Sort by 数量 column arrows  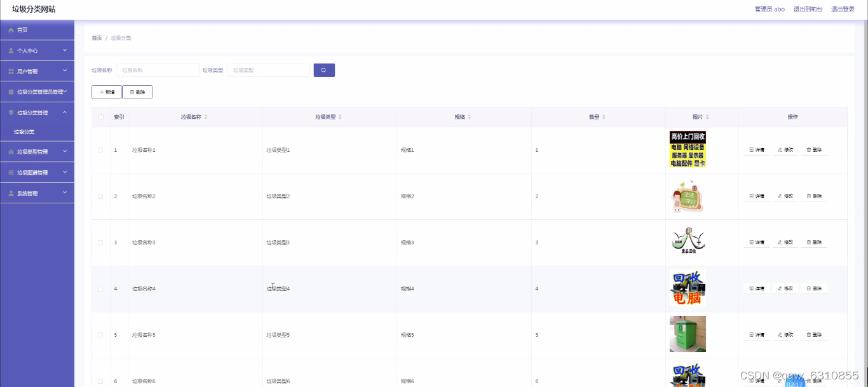coord(604,117)
